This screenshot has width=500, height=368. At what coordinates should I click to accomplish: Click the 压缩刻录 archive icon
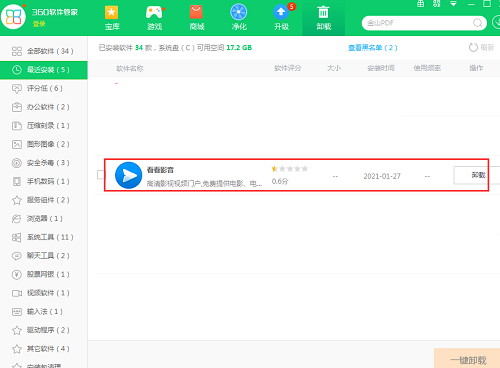[x=17, y=126]
